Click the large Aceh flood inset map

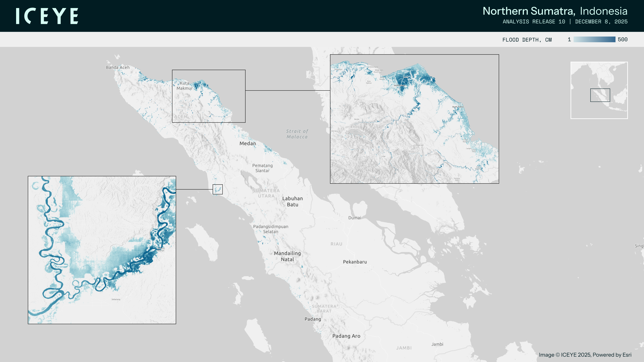pos(414,119)
